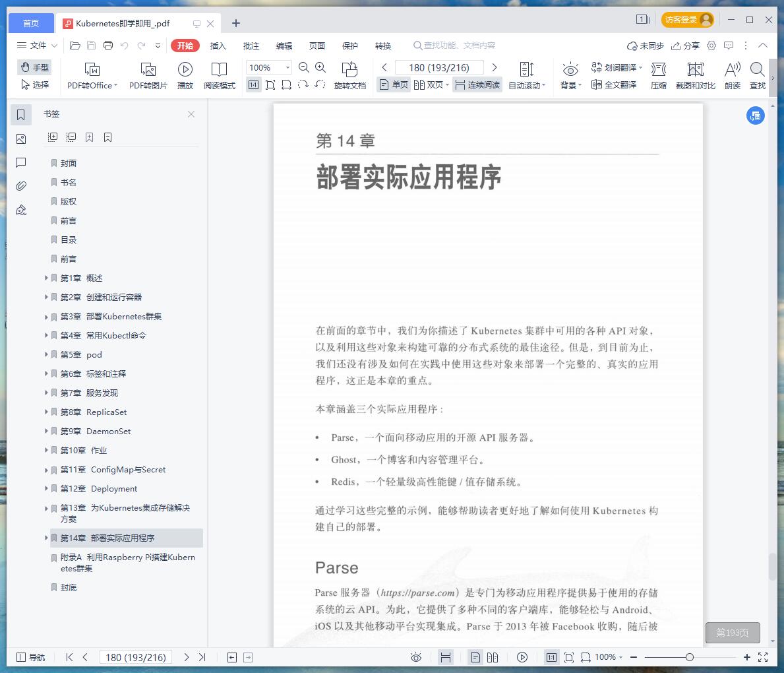The height and width of the screenshot is (673, 784).
Task: Open PDF to Office converter
Action: pyautogui.click(x=92, y=76)
